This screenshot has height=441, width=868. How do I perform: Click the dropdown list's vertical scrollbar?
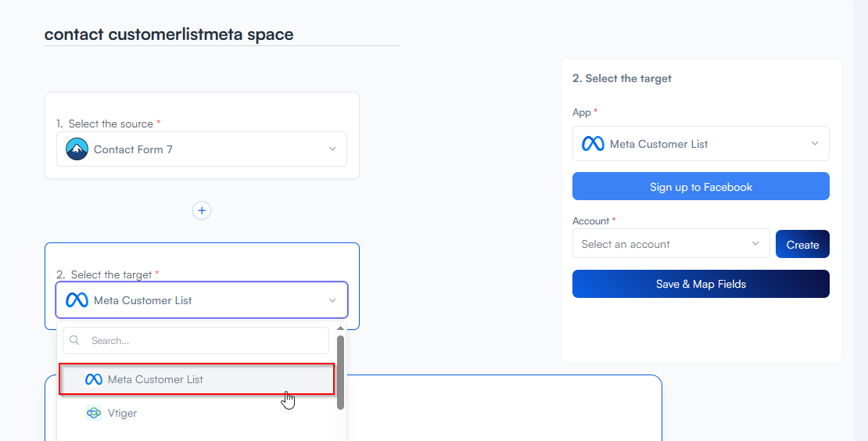(x=340, y=371)
